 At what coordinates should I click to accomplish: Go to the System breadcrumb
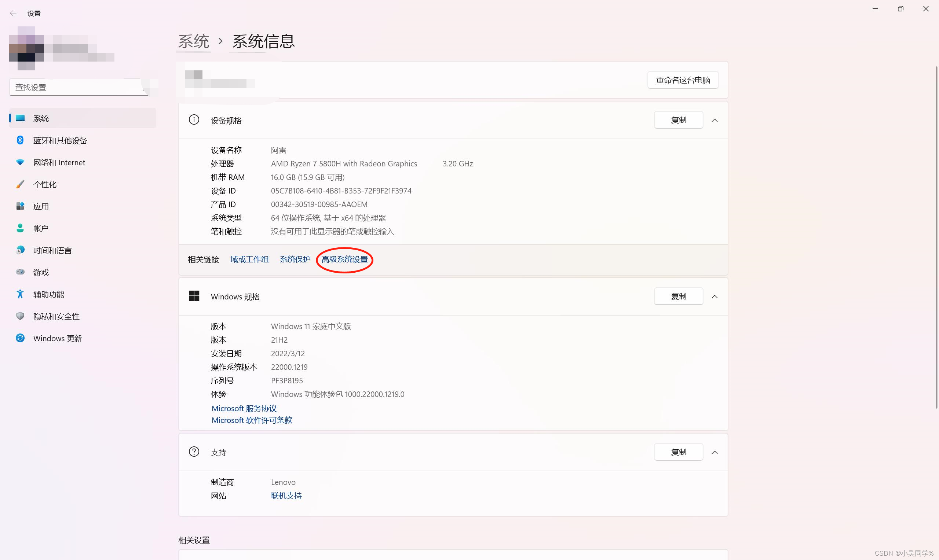click(x=193, y=41)
